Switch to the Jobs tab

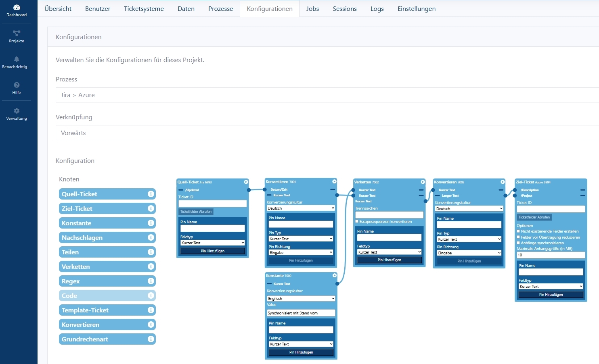pos(312,8)
